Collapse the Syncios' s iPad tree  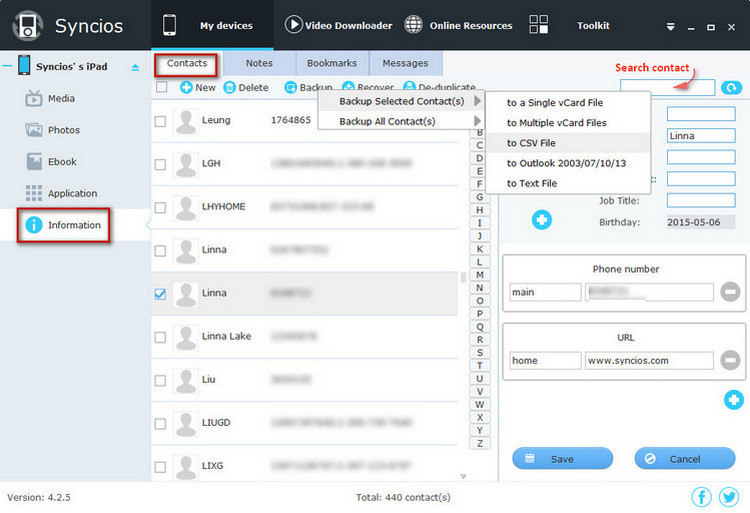tap(7, 66)
